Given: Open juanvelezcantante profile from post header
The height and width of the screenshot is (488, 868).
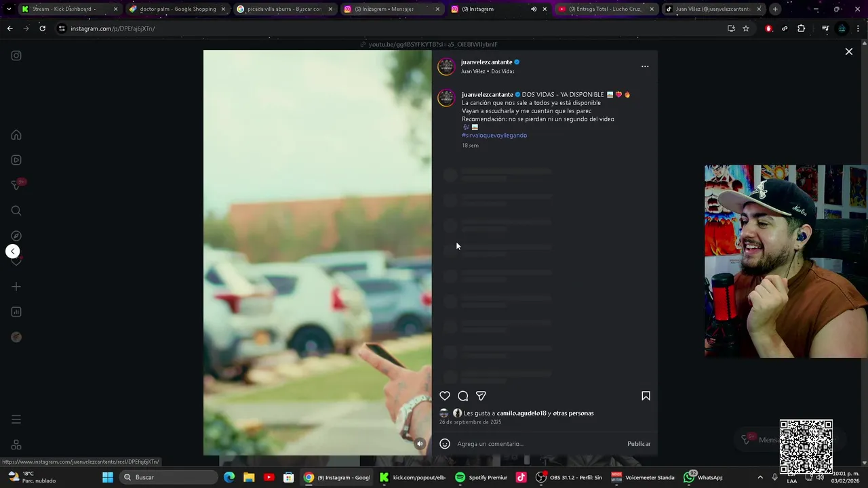Looking at the screenshot, I should [x=486, y=62].
